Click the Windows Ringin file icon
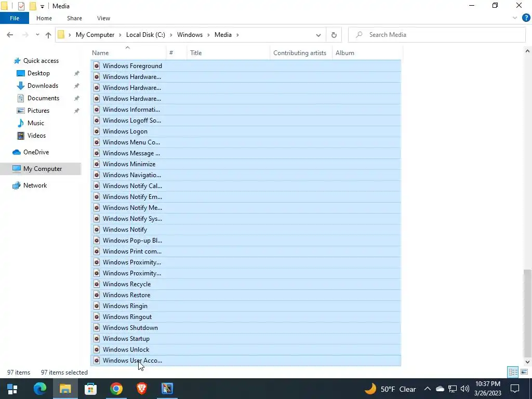This screenshot has height=399, width=532. pos(97,305)
